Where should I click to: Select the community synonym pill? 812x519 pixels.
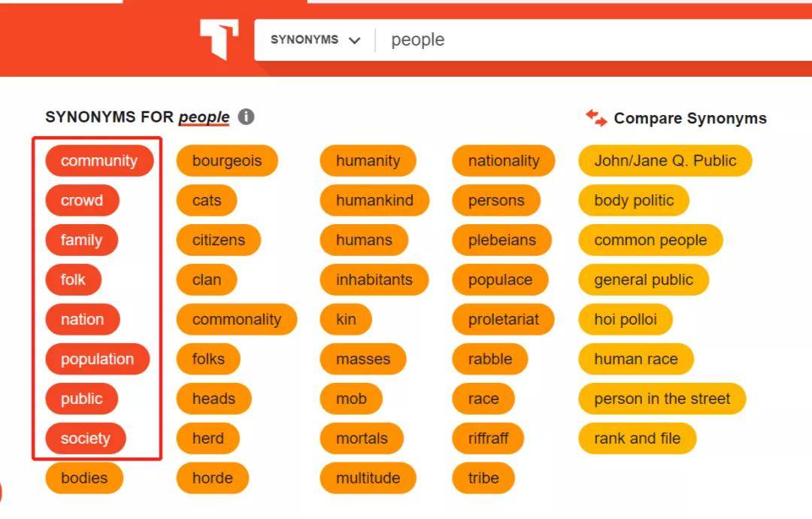(x=99, y=160)
